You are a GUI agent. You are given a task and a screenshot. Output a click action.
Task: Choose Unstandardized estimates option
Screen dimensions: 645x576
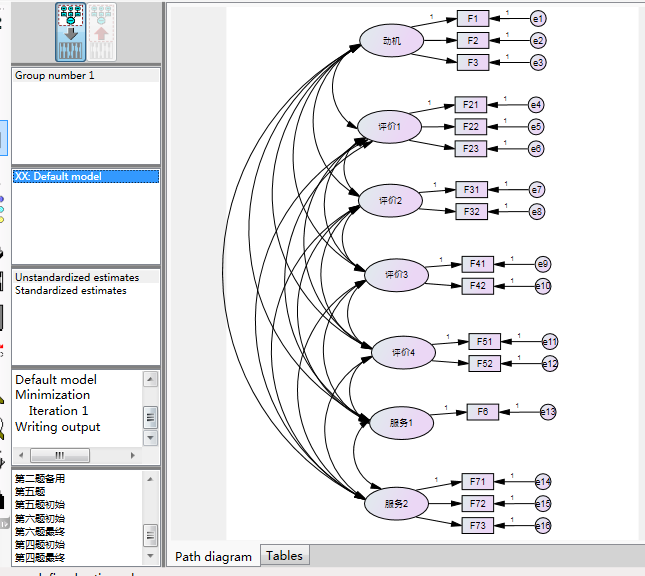point(77,277)
